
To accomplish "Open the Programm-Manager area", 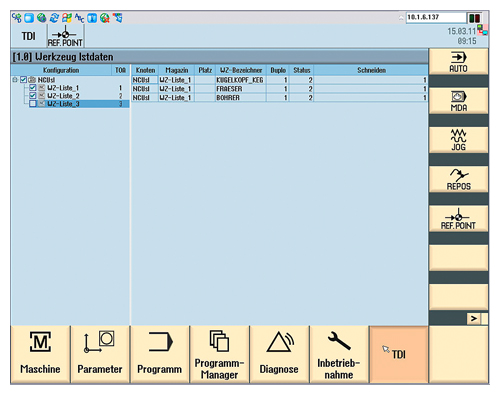I will point(219,354).
